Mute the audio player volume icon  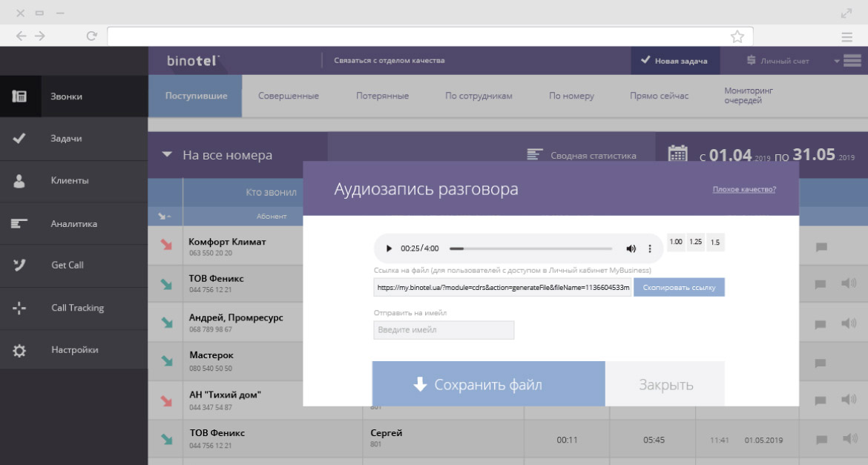click(x=631, y=248)
